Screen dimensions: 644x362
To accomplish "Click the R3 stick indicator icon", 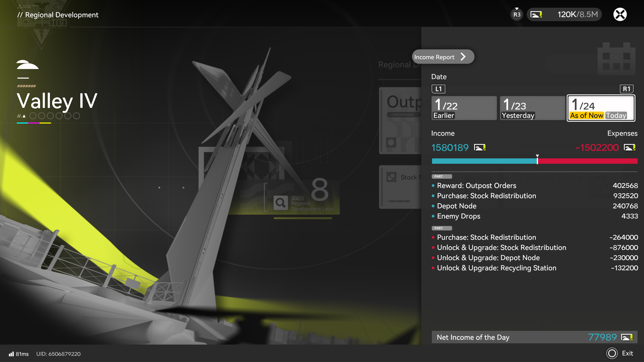I will coord(517,14).
